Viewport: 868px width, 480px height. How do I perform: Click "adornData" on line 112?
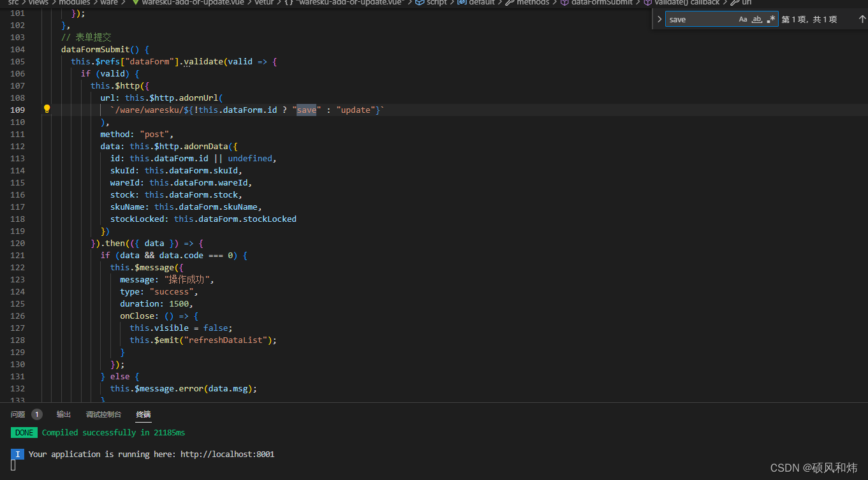(x=206, y=146)
